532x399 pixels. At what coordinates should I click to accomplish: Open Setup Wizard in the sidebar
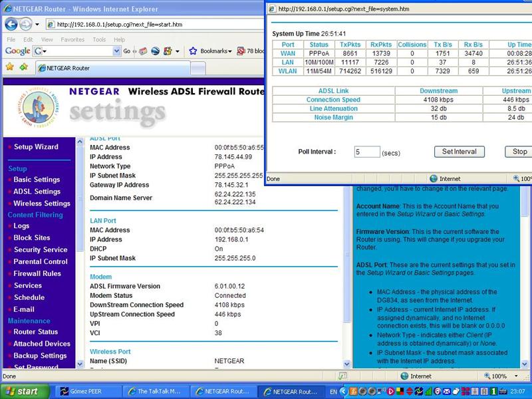click(x=36, y=147)
